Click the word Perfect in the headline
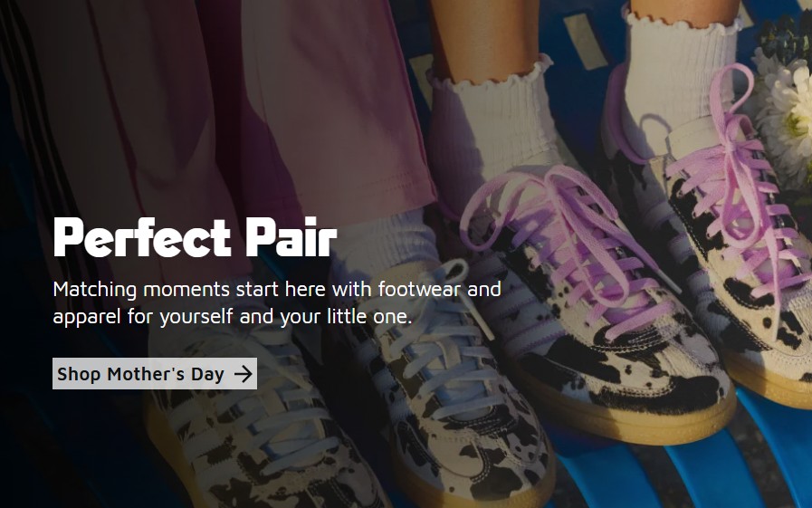The height and width of the screenshot is (508, 812). 142,237
